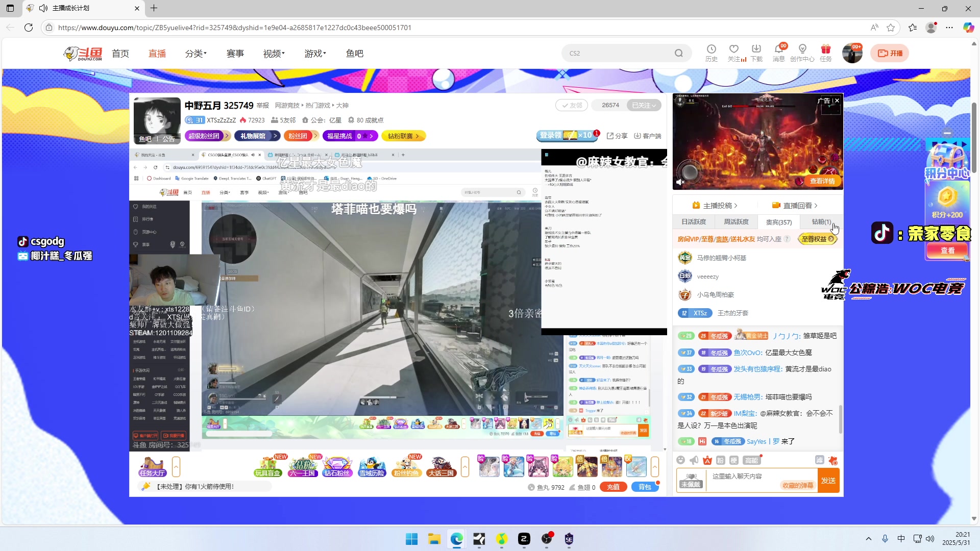Image resolution: width=980 pixels, height=551 pixels.
Task: Click the 分享 share icon
Action: click(x=617, y=136)
